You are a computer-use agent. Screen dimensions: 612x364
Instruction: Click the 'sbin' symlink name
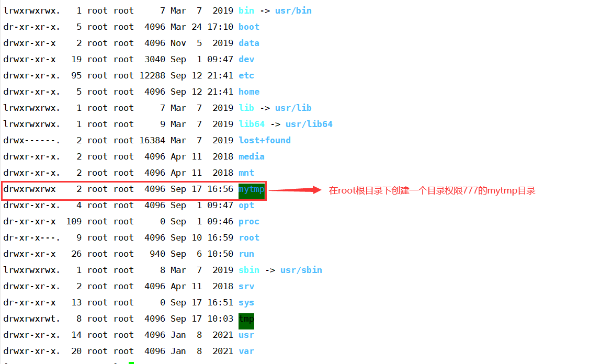coord(249,270)
